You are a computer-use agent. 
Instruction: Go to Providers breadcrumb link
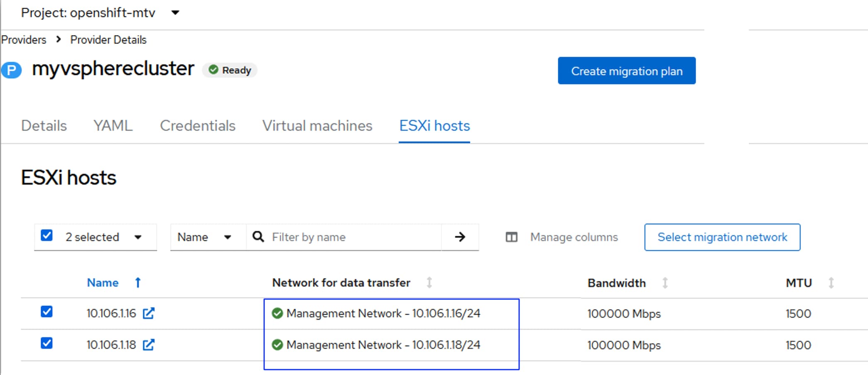click(24, 40)
